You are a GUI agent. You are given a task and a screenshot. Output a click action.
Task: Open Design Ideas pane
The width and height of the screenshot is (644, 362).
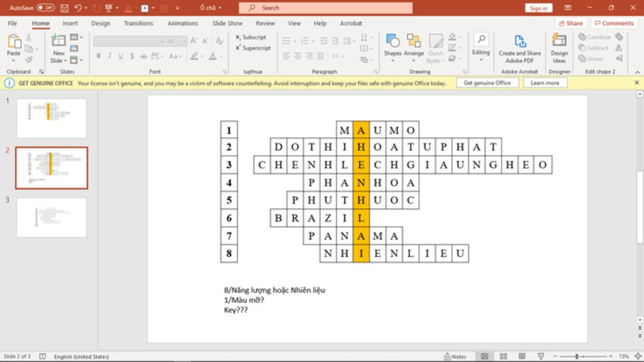click(x=559, y=48)
